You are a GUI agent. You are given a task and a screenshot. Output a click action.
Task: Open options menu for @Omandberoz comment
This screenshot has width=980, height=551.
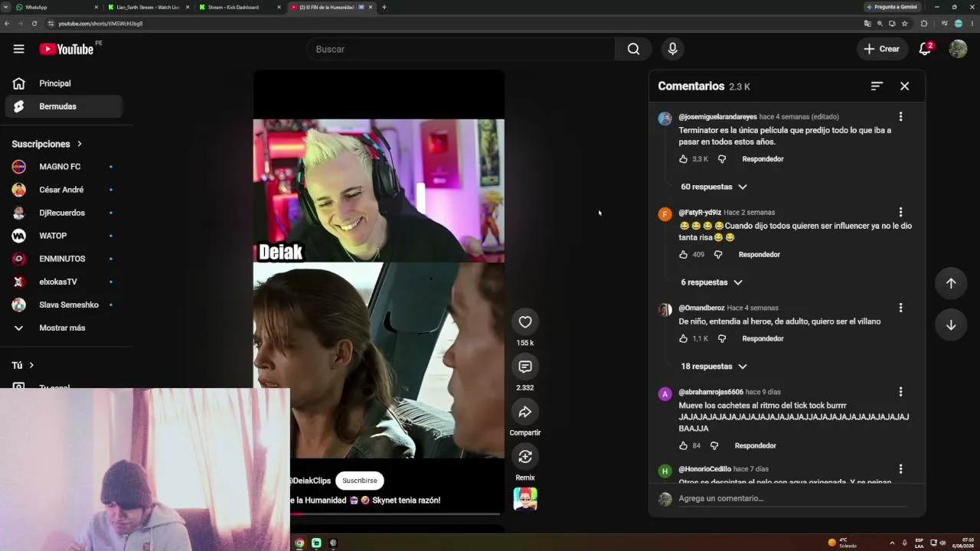coord(900,308)
